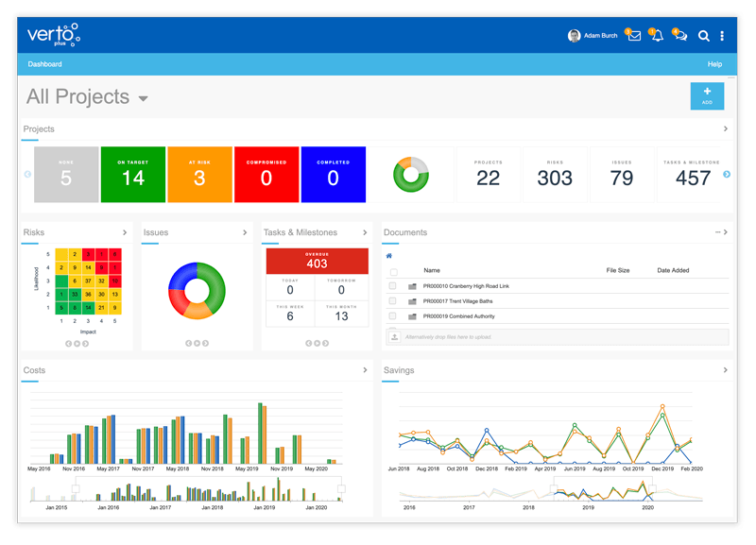Expand the Savings panel chevron
The width and height of the screenshot is (756, 545).
coord(725,370)
